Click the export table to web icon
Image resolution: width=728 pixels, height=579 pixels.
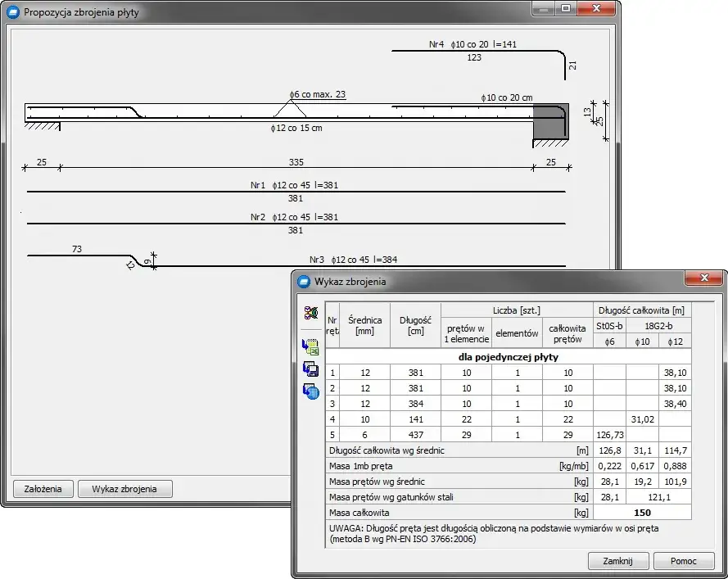[311, 391]
